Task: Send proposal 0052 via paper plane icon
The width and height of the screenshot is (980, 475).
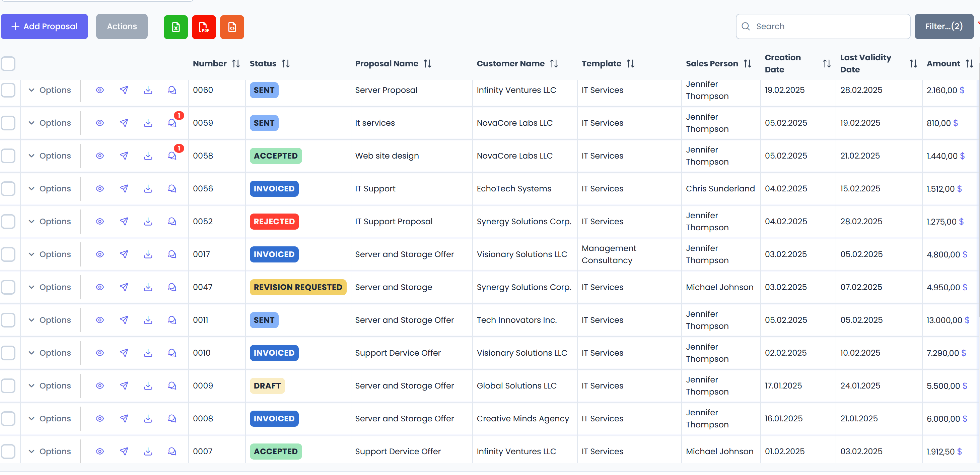Action: [x=124, y=222]
